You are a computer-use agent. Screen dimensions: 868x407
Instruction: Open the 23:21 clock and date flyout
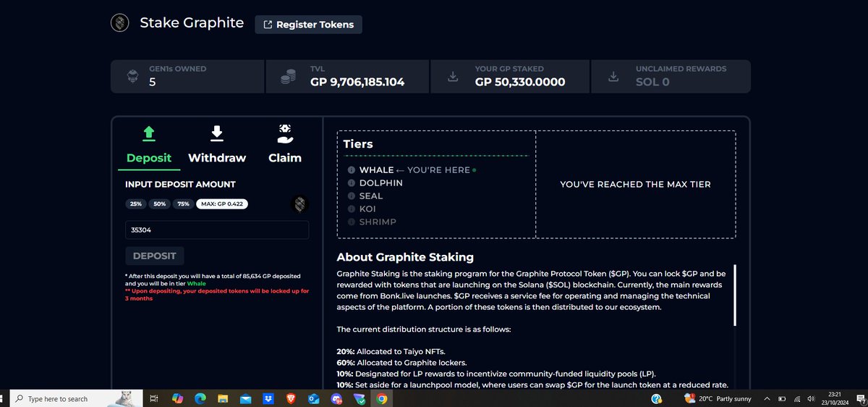(835, 398)
